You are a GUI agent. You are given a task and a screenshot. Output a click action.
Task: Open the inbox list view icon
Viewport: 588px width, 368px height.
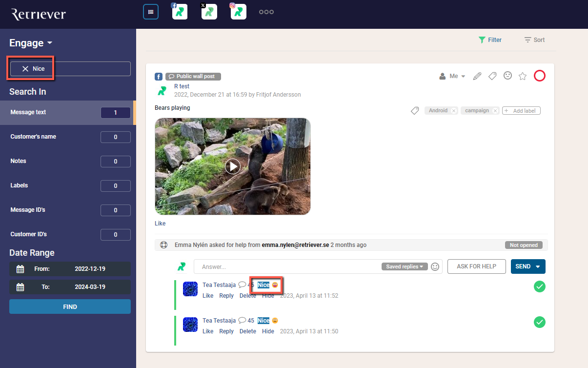pyautogui.click(x=151, y=12)
